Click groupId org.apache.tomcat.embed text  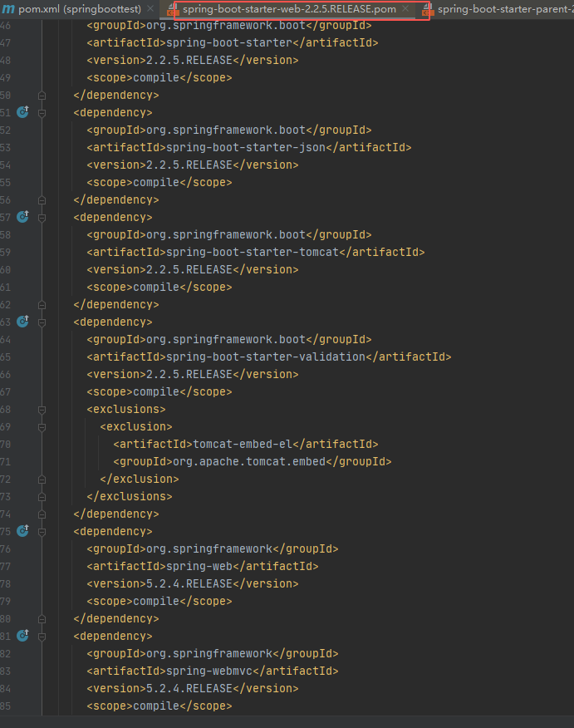[x=249, y=461]
